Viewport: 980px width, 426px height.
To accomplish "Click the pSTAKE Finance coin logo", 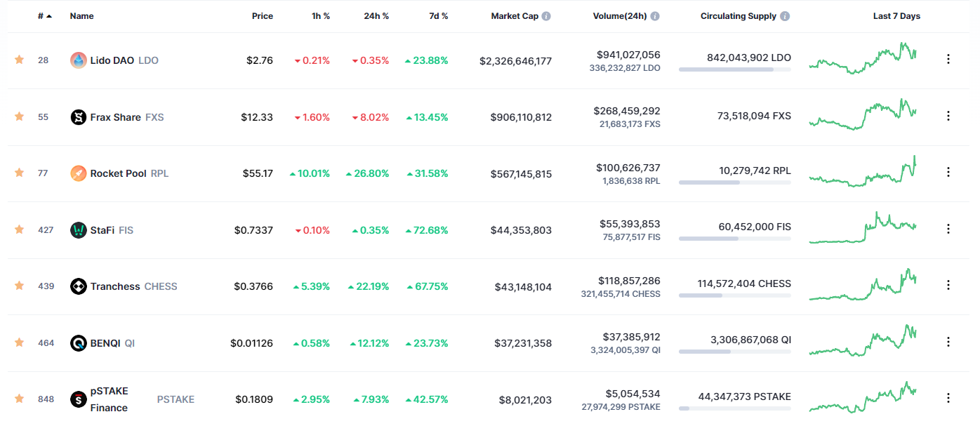I will (79, 399).
